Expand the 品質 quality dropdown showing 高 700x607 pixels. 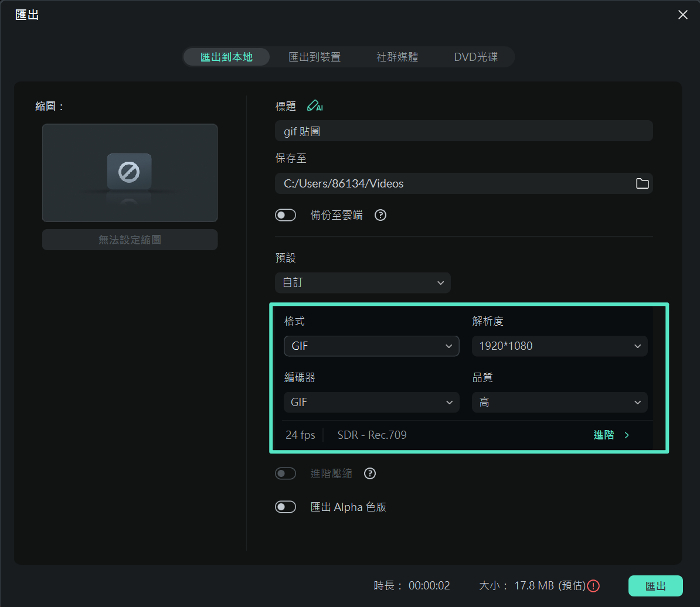click(x=559, y=403)
